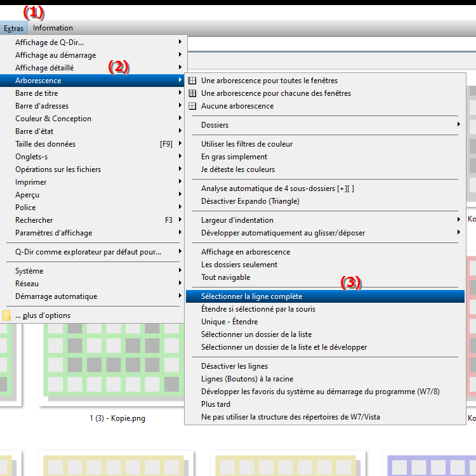The width and height of the screenshot is (476, 476).
Task: Open the Extras menu
Action: pos(14,28)
